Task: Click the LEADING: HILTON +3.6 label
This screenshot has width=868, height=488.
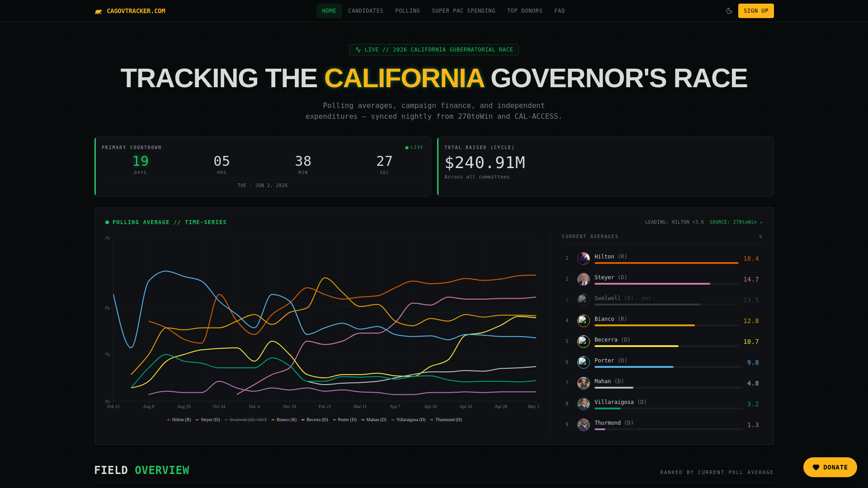Action: click(675, 222)
